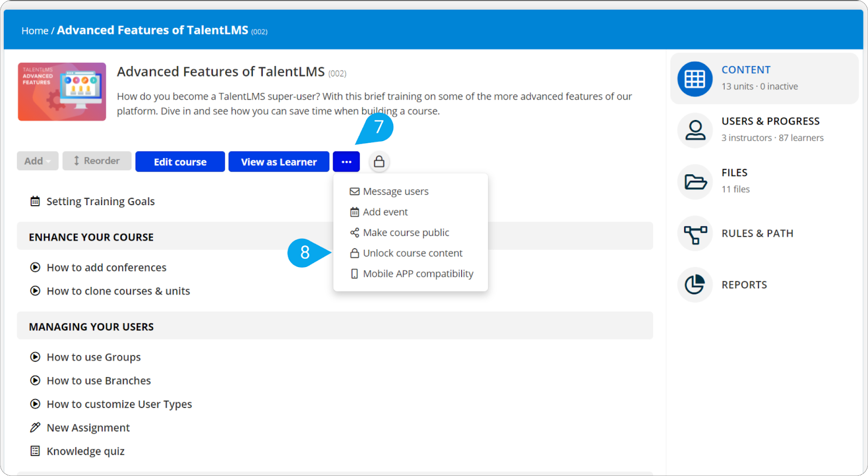Open the FILES sidebar tab
This screenshot has height=476, width=868.
(764, 182)
